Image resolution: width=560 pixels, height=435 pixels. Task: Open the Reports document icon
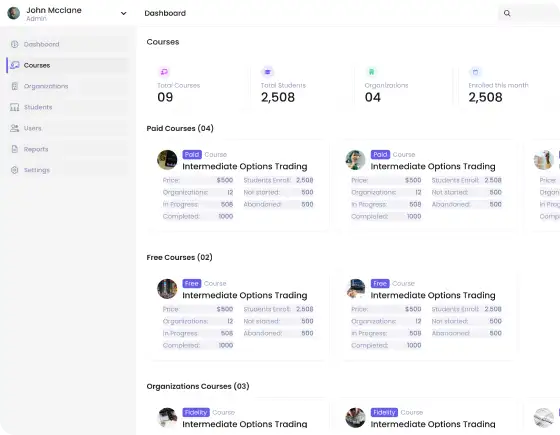pyautogui.click(x=15, y=149)
